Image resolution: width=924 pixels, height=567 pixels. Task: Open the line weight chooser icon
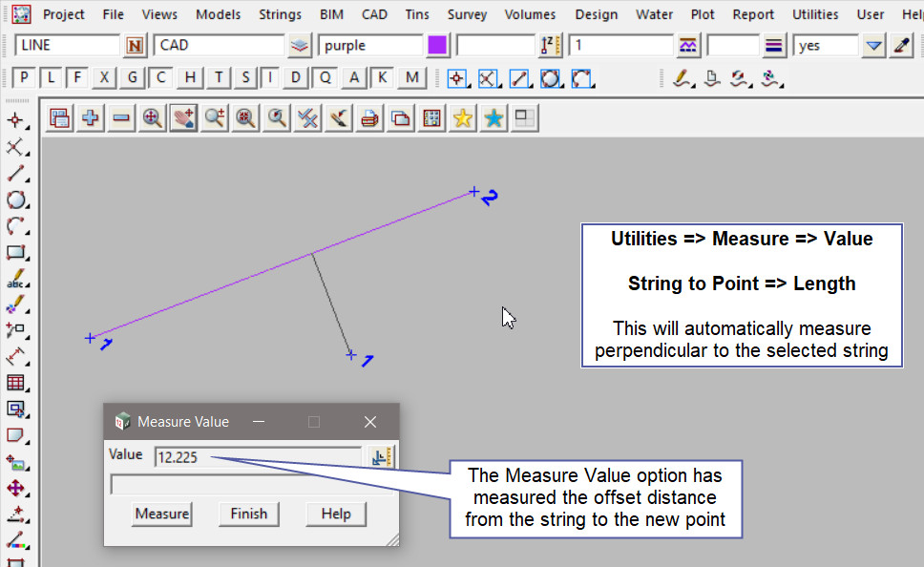pyautogui.click(x=774, y=46)
